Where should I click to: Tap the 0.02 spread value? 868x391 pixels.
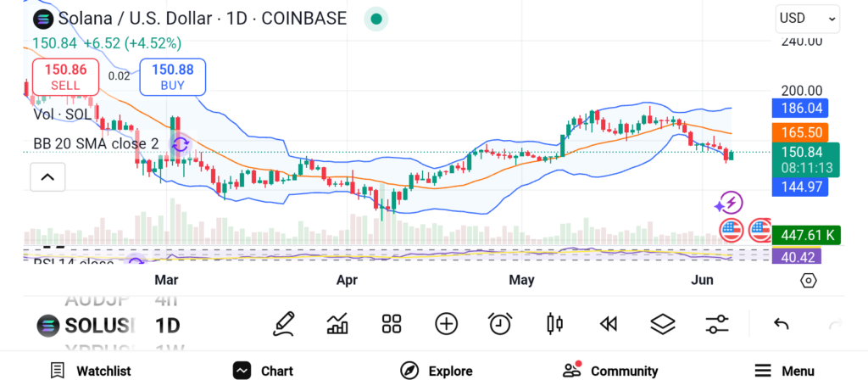(x=119, y=76)
